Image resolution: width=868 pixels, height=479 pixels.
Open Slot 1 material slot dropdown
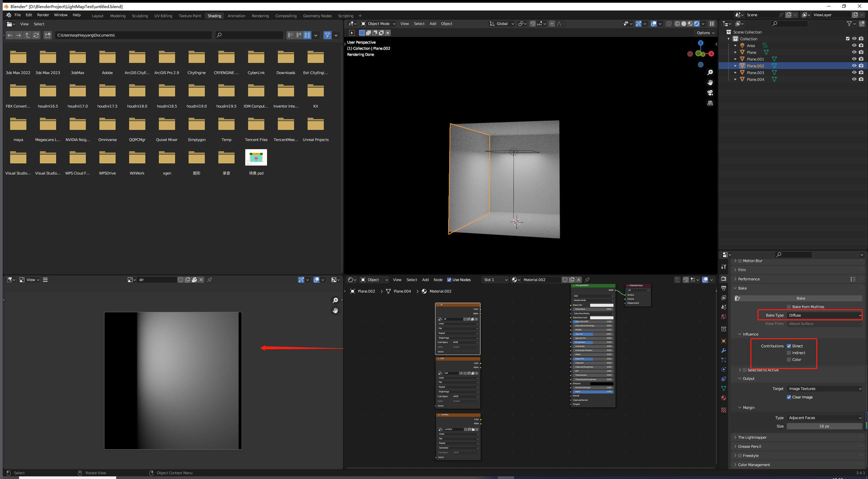[495, 280]
